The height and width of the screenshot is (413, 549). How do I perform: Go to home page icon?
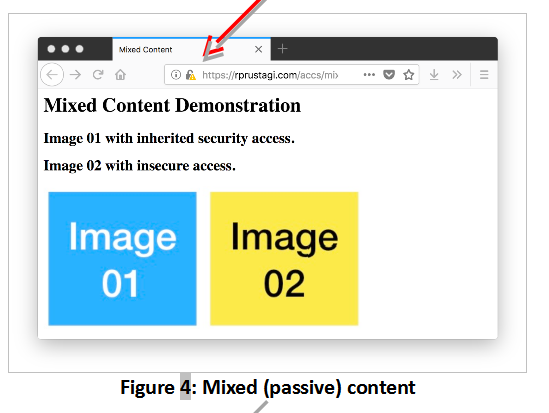click(x=120, y=75)
